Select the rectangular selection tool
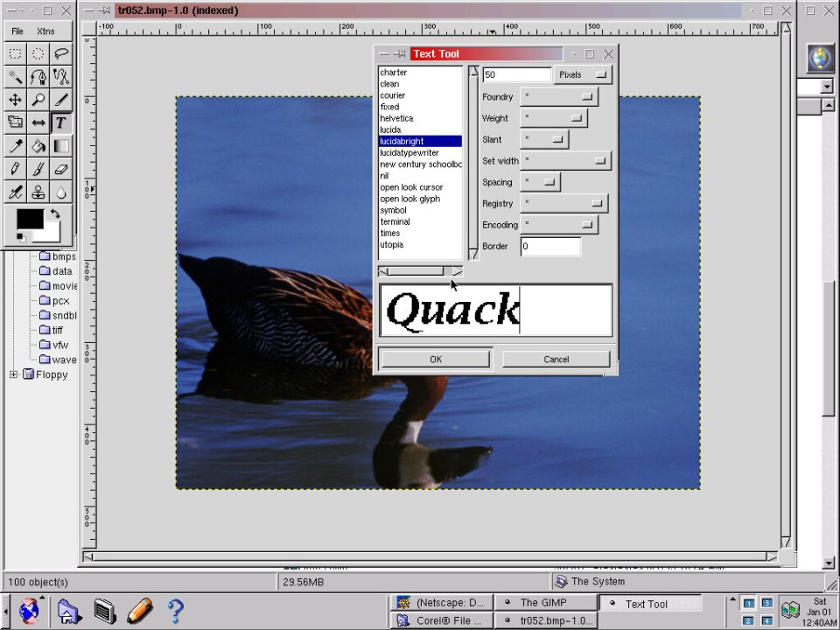Screen dimensions: 840x630 (x=16, y=54)
